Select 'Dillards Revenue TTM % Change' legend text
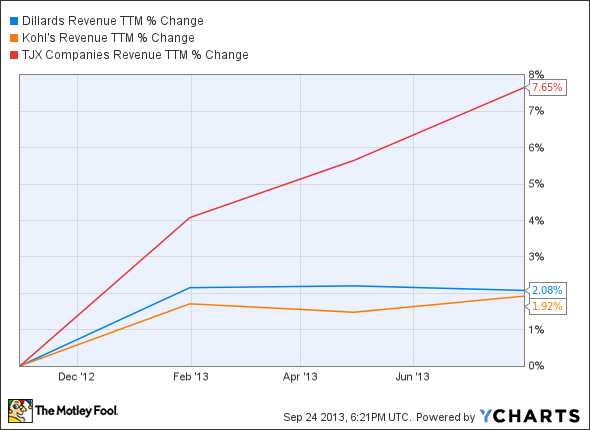The width and height of the screenshot is (590, 430). click(113, 21)
